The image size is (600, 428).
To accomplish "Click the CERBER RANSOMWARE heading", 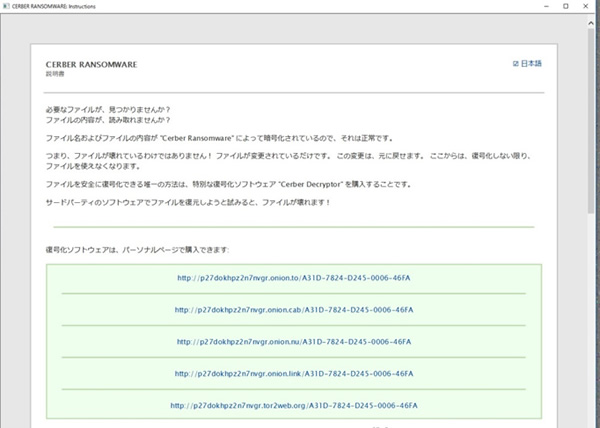I will point(91,65).
